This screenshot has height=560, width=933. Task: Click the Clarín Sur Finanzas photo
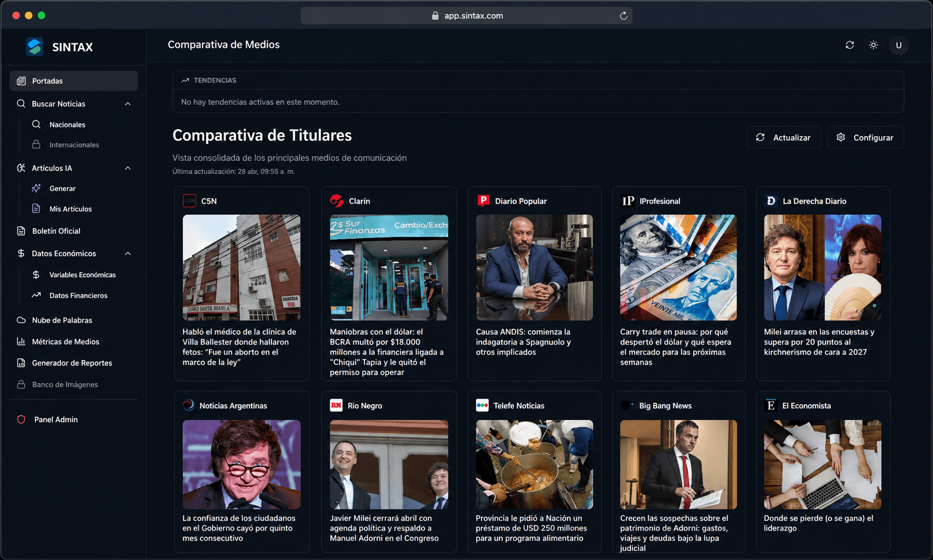click(x=389, y=267)
